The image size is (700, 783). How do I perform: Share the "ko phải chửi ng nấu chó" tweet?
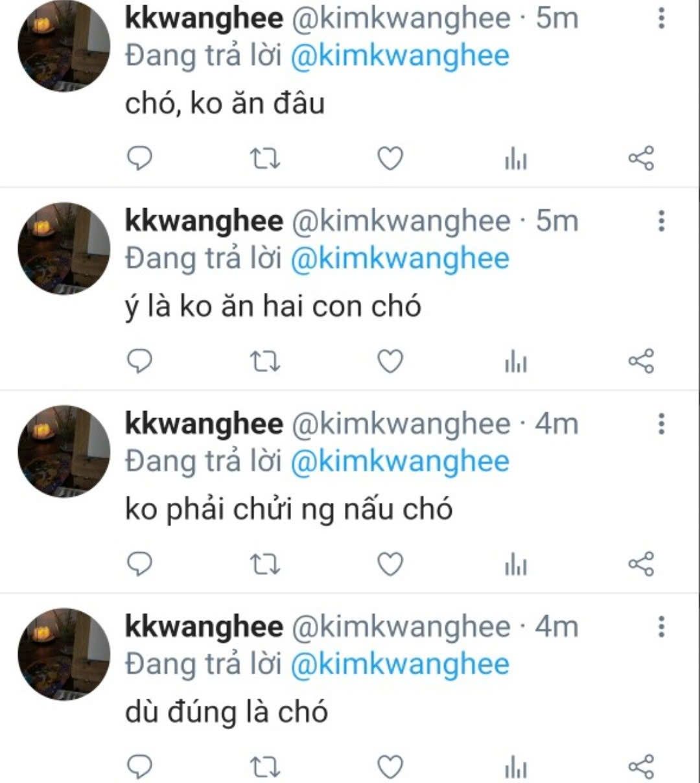641,564
